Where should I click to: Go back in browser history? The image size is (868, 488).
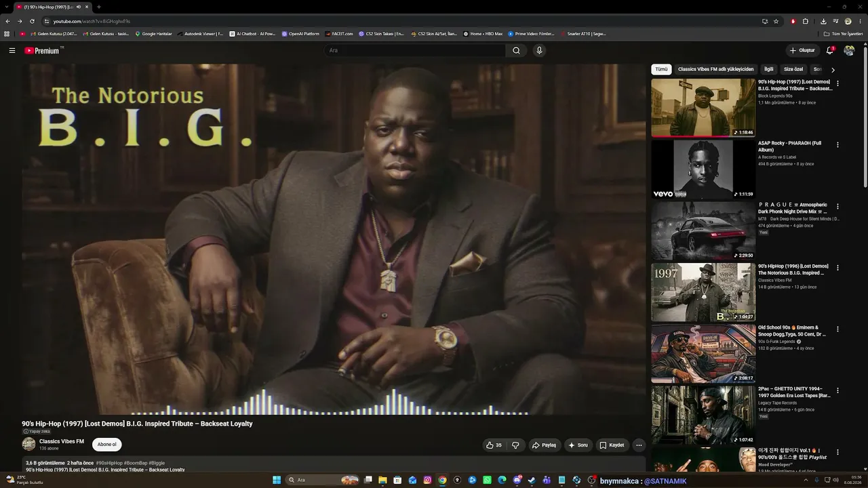(x=7, y=21)
